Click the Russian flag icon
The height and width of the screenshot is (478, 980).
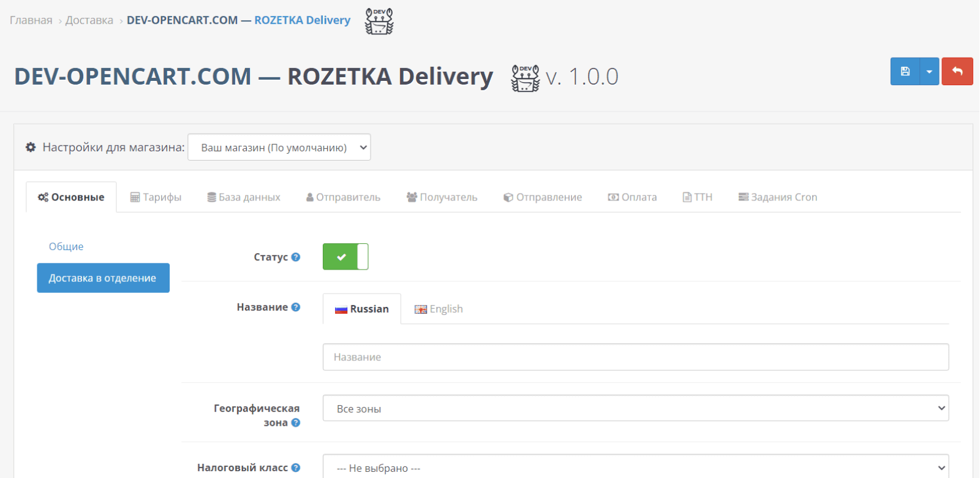341,309
